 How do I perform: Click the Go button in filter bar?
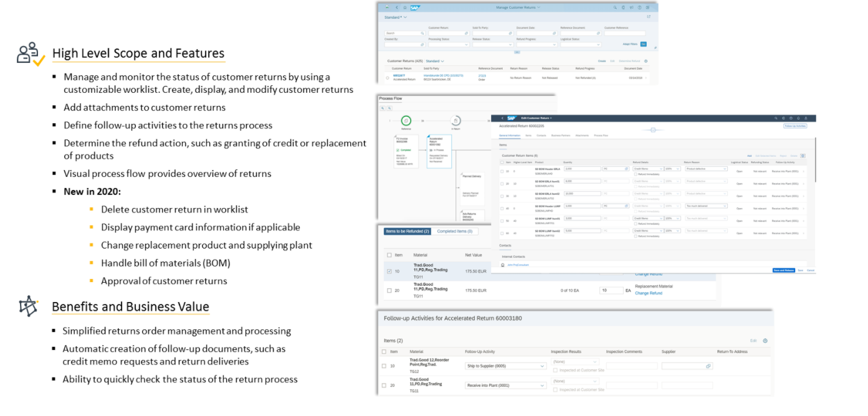[643, 44]
